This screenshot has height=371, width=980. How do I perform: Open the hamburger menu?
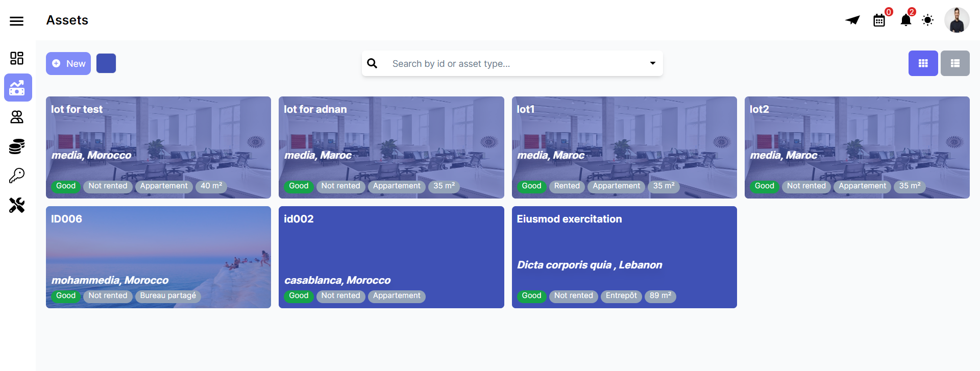coord(17,21)
